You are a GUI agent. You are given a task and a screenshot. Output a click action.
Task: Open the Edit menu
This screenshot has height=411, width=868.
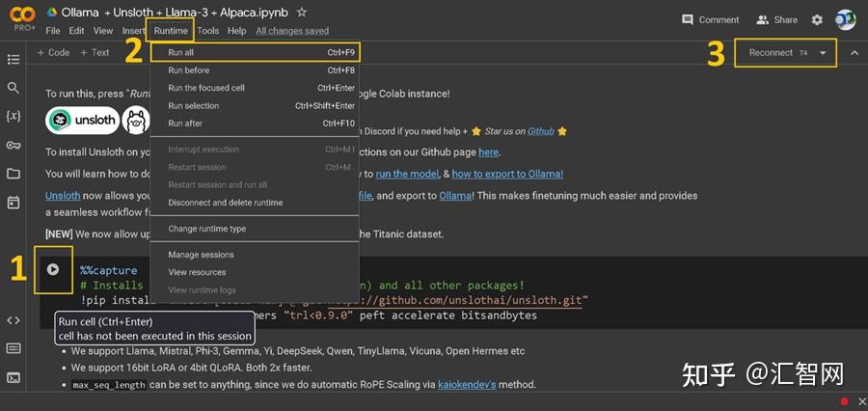click(76, 31)
